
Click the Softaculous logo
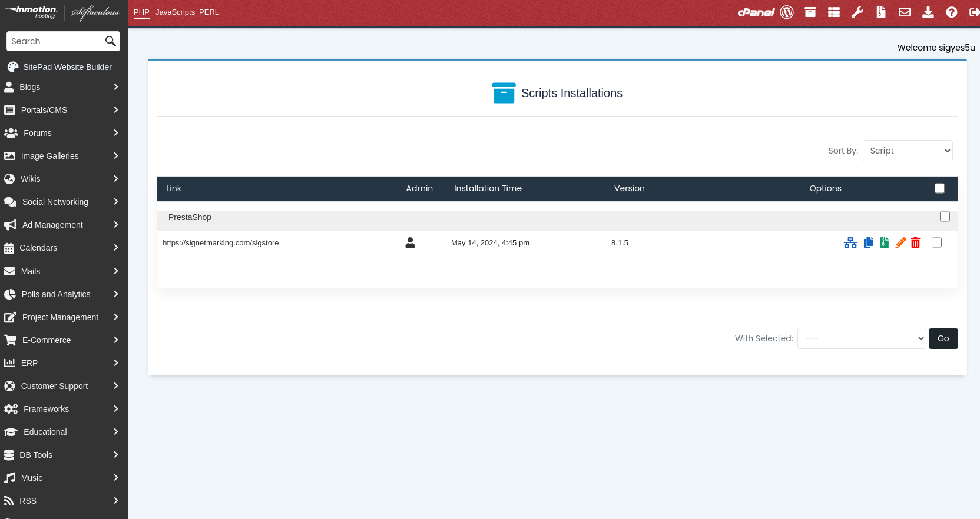coord(95,12)
